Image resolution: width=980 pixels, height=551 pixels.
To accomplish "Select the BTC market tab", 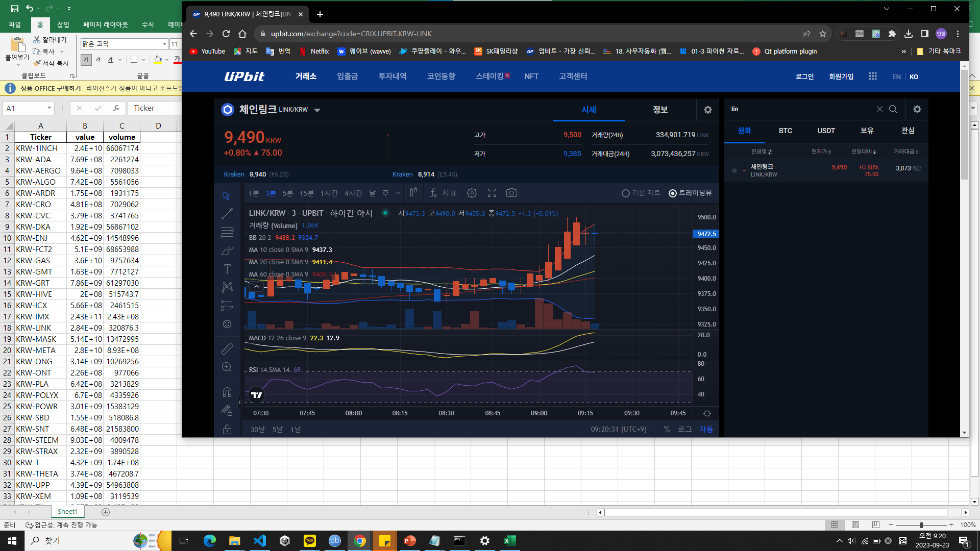I will tap(785, 131).
